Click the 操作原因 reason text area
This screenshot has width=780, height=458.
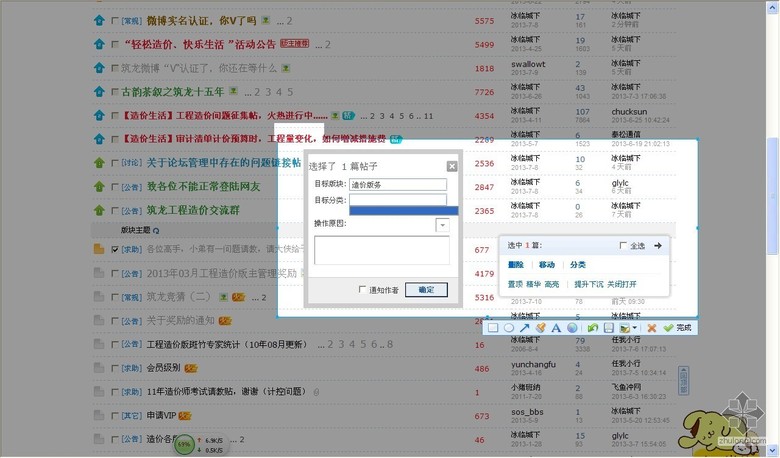tap(381, 250)
